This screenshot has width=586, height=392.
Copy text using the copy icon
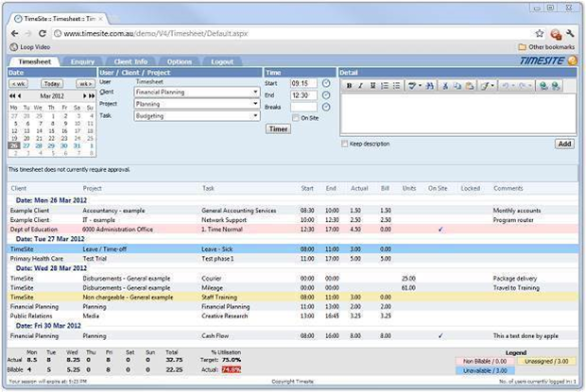(x=457, y=86)
